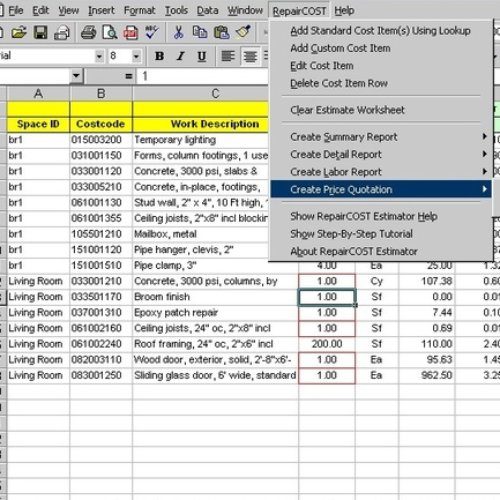The height and width of the screenshot is (500, 500).
Task: Select column B header
Action: pyautogui.click(x=101, y=94)
